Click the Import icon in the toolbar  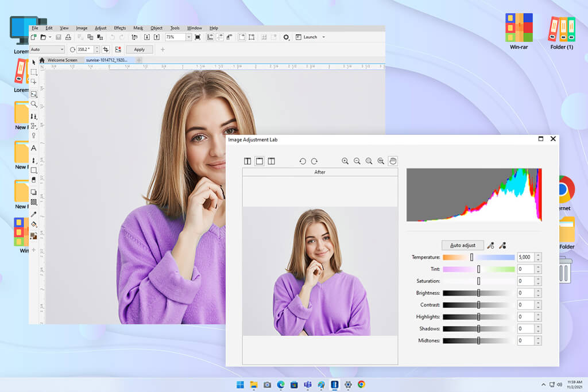[x=147, y=37]
